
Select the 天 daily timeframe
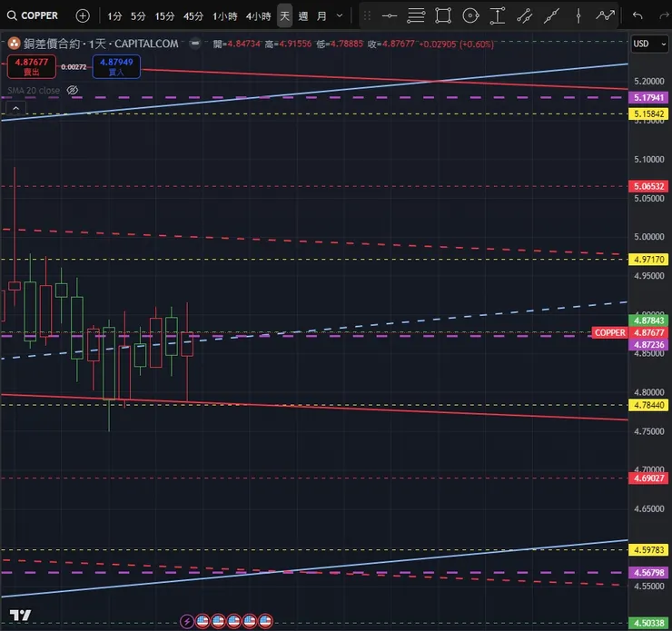point(284,15)
